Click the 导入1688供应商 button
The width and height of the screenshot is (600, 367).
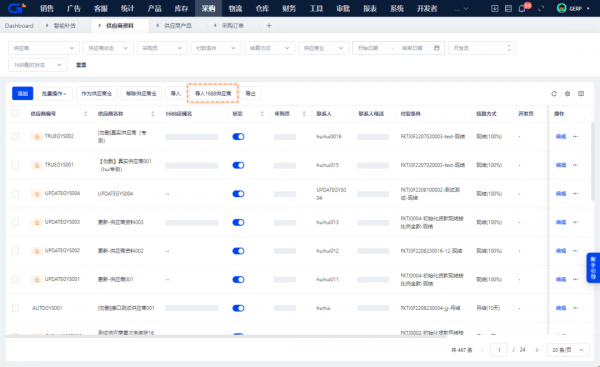pos(213,93)
